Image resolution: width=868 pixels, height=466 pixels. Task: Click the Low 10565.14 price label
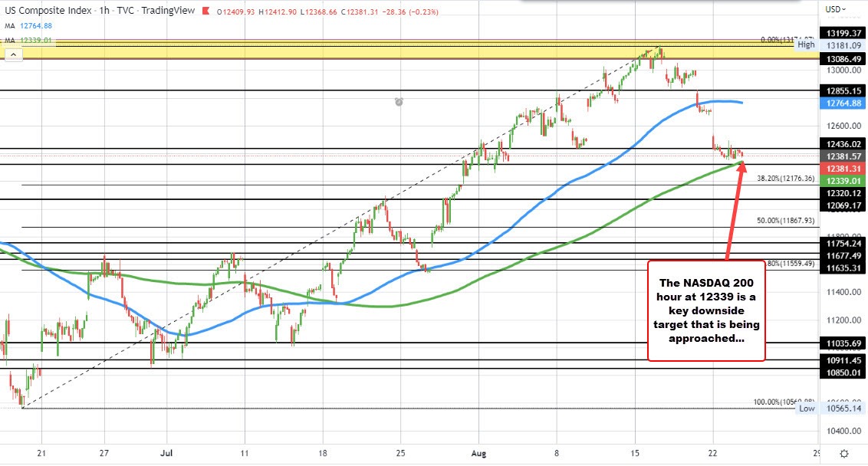(830, 409)
